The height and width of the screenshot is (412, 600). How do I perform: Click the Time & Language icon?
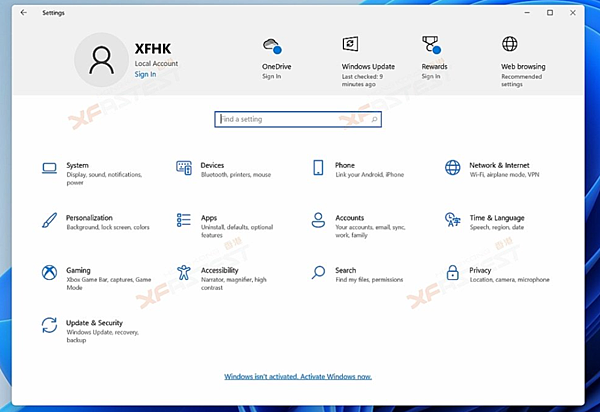(453, 220)
